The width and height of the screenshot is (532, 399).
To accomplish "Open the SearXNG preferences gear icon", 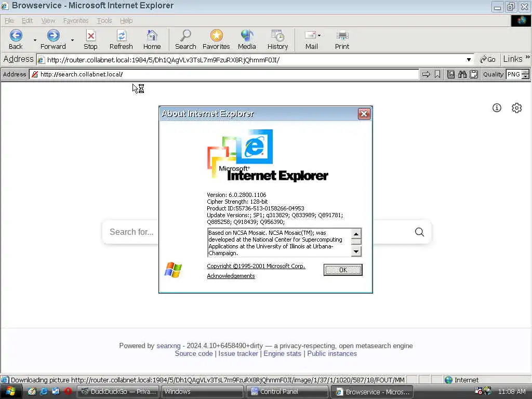I will click(516, 108).
